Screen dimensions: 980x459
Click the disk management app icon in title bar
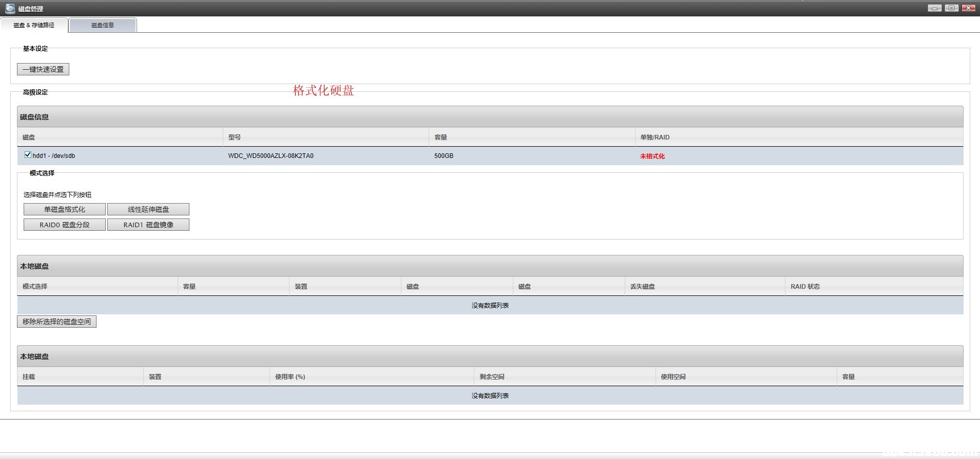[10, 8]
